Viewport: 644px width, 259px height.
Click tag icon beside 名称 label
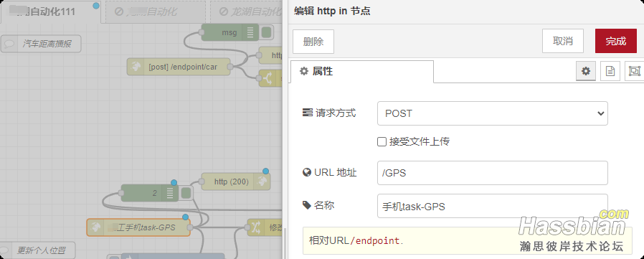[306, 205]
